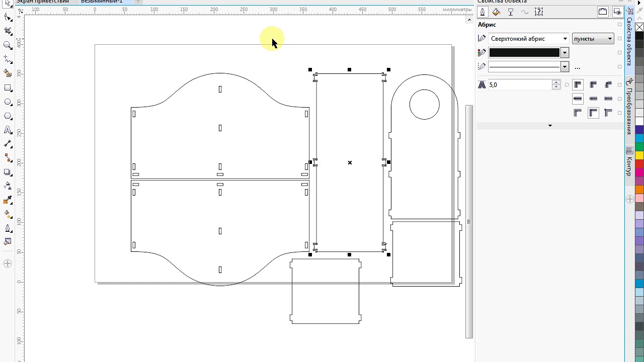The height and width of the screenshot is (362, 644).
Task: Open the Summary question-mark properties section
Action: click(539, 12)
